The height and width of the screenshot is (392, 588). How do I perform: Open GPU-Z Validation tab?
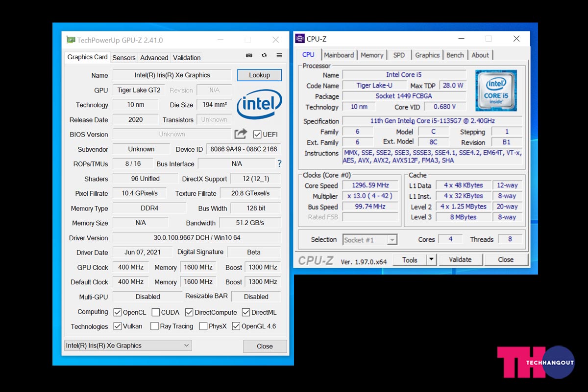coord(187,58)
